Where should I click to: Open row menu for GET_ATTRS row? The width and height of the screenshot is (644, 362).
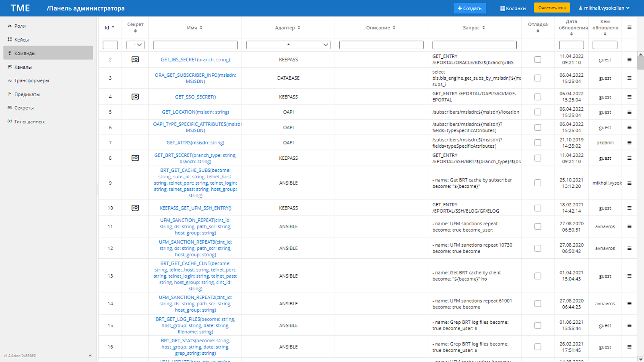click(629, 143)
